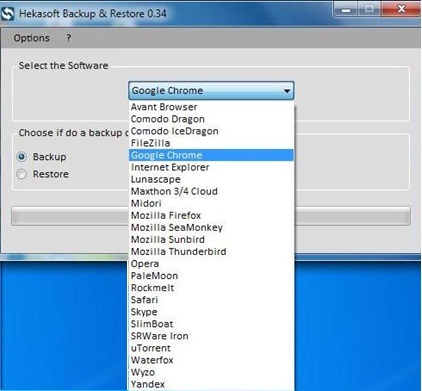Select SRWare Iron in the list

[211, 336]
